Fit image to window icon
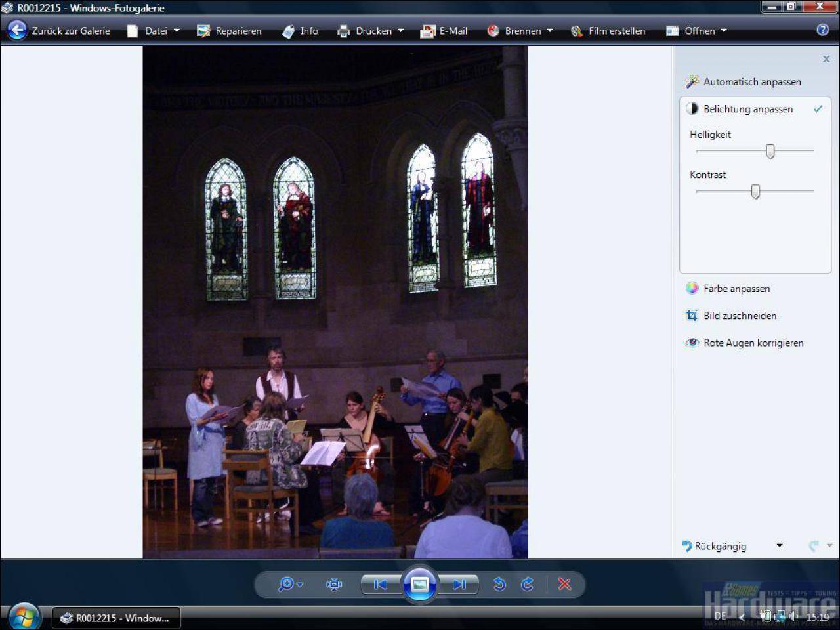This screenshot has height=630, width=840. tap(334, 584)
